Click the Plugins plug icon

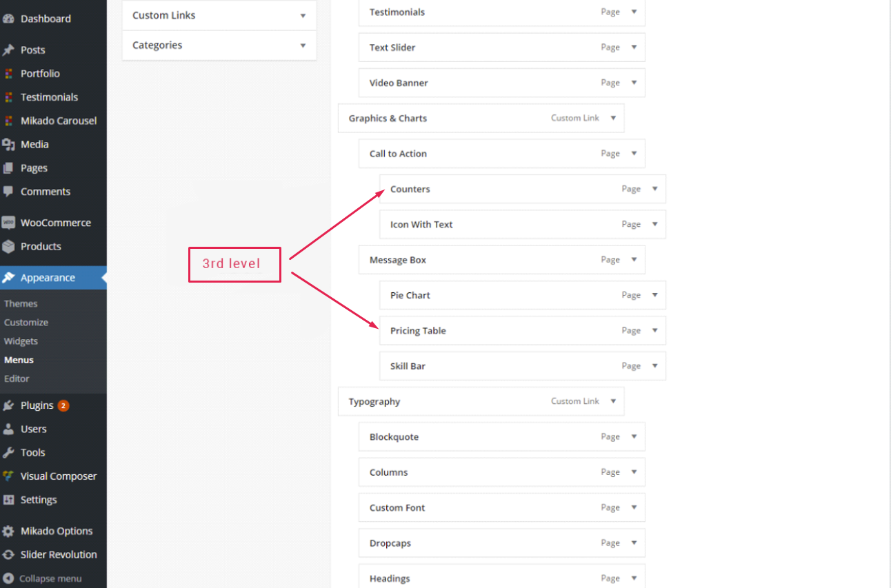click(9, 405)
